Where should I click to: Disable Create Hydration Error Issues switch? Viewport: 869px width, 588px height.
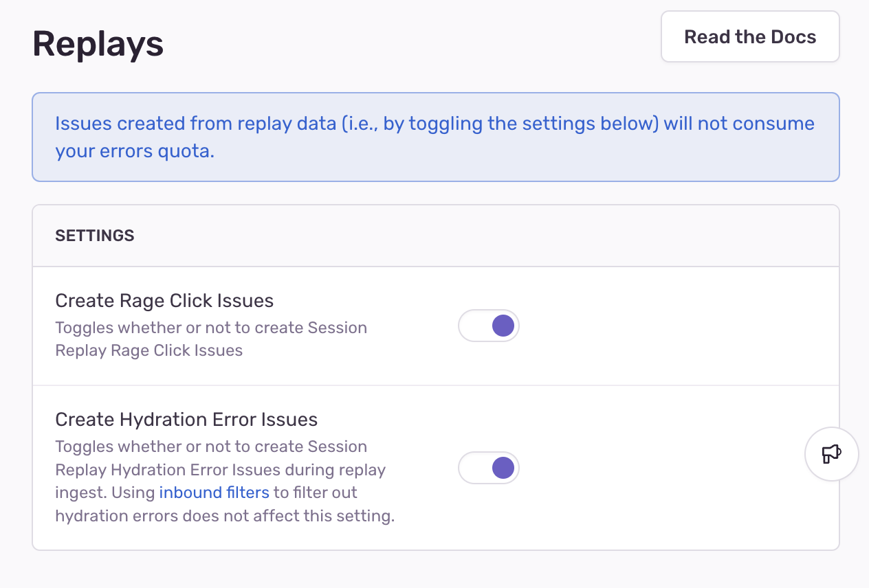coord(489,468)
